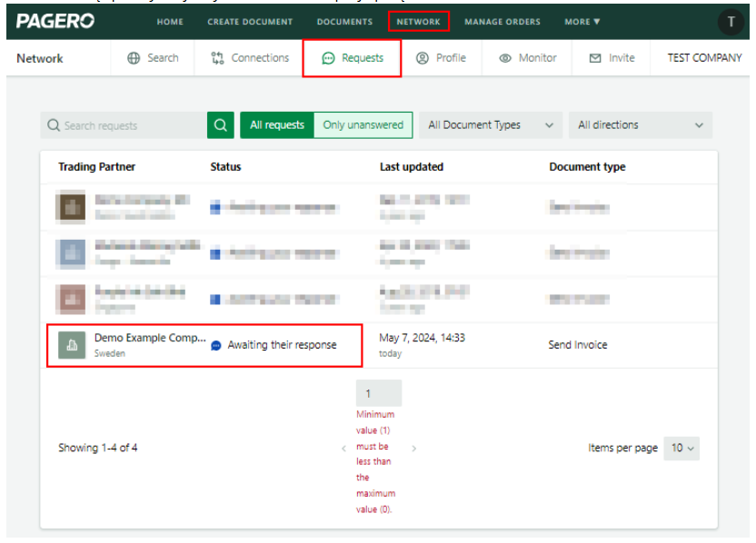Viewport: 756px width, 543px height.
Task: Open Manage Orders in top navigation
Action: tap(502, 22)
